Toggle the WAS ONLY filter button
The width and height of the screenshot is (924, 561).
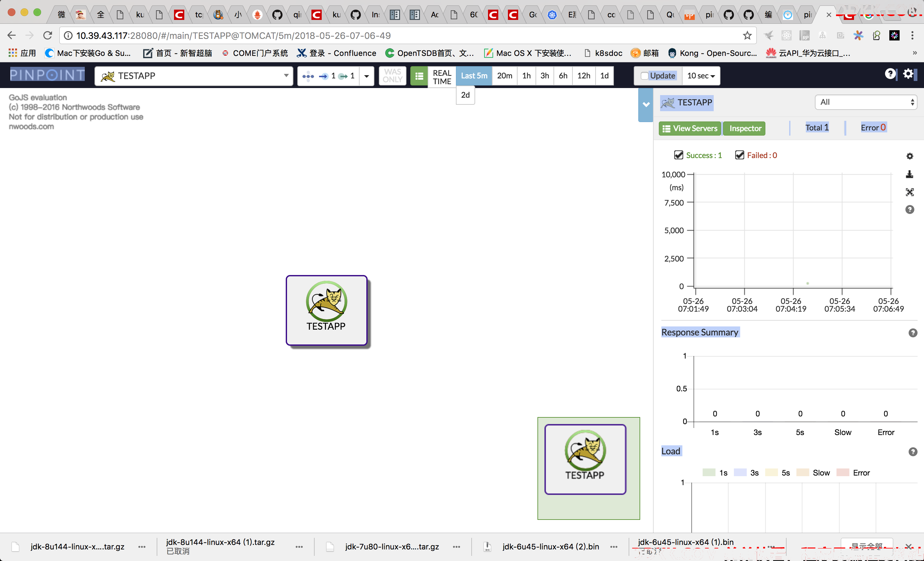(392, 76)
